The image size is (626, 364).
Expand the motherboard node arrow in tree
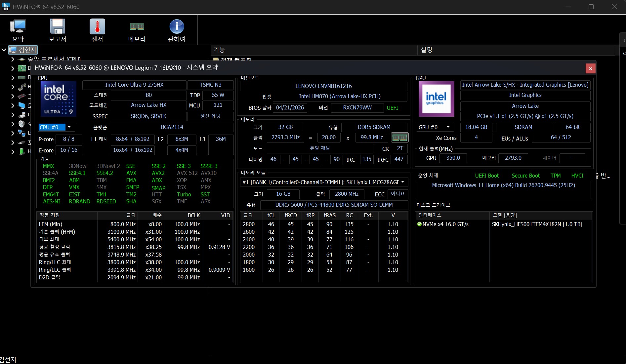[x=13, y=68]
